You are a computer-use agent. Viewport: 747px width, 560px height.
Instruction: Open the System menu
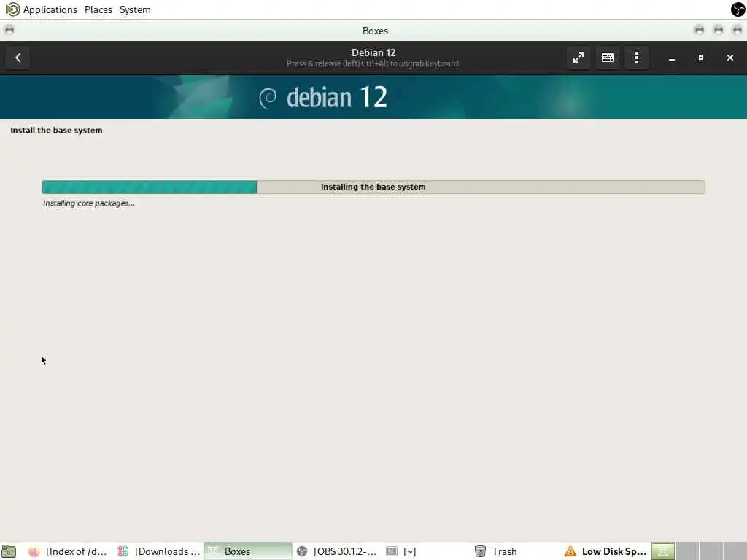[135, 9]
